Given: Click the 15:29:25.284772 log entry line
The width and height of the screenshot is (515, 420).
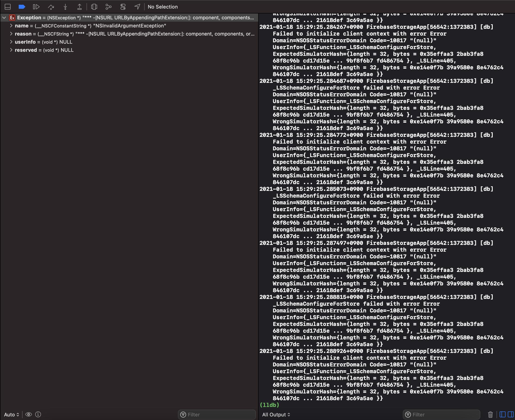Looking at the screenshot, I should (376, 135).
